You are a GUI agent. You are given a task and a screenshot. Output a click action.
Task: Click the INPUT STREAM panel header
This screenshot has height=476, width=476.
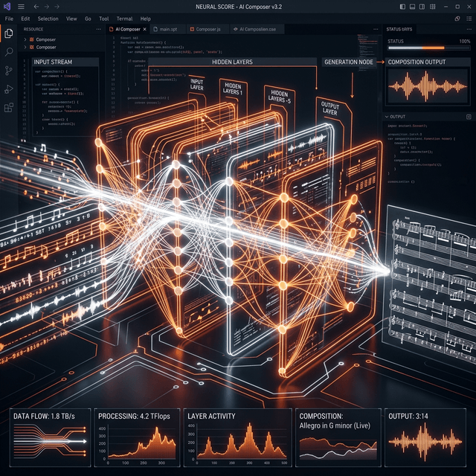(x=65, y=62)
